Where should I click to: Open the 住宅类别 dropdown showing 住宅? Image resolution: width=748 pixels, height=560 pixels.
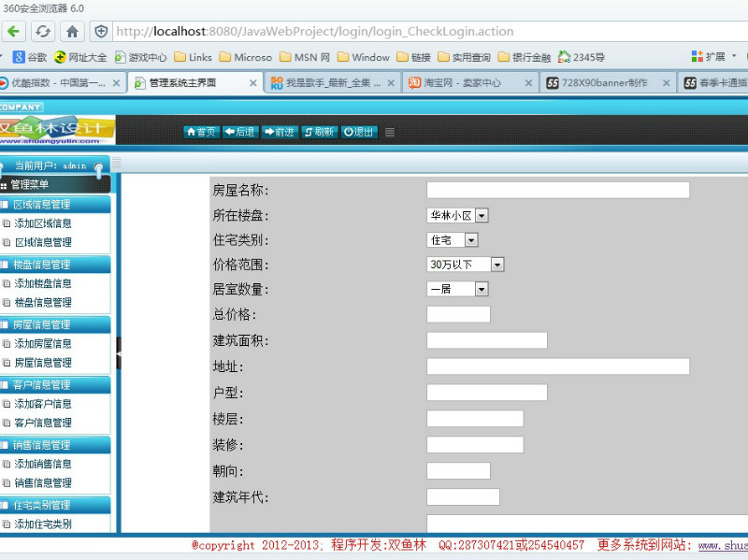coord(453,240)
